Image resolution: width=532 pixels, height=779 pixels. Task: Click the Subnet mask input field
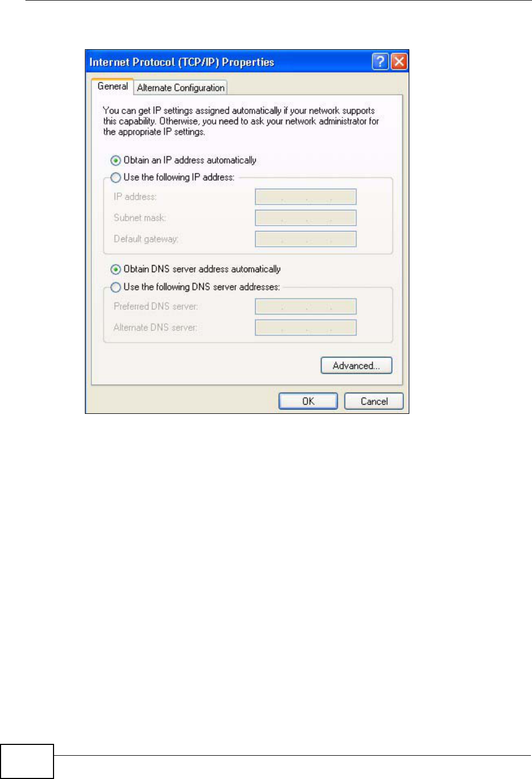click(305, 218)
